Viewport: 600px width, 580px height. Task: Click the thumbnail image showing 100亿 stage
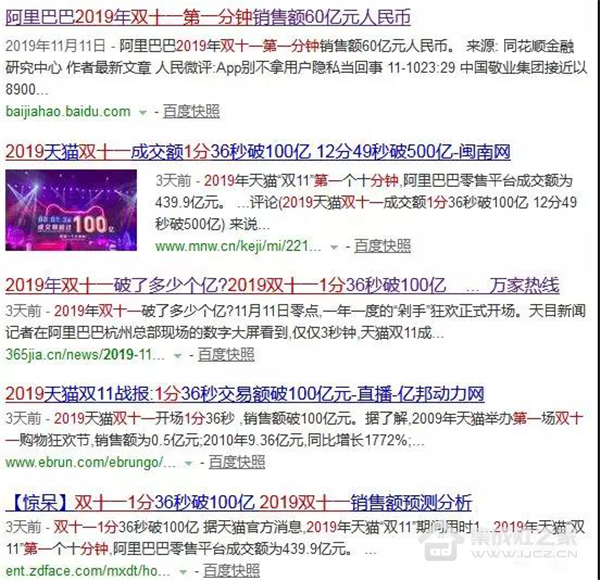point(71,210)
